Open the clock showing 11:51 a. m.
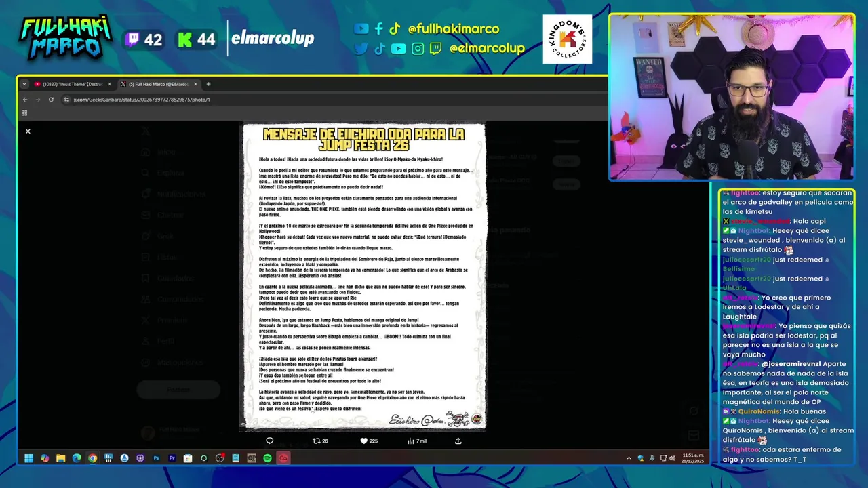Screen dimensions: 868x488 pyautogui.click(x=692, y=458)
